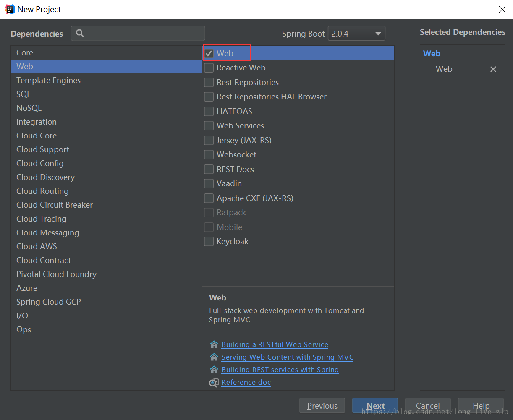Click the IntelliJ logo in title bar

tap(10, 9)
